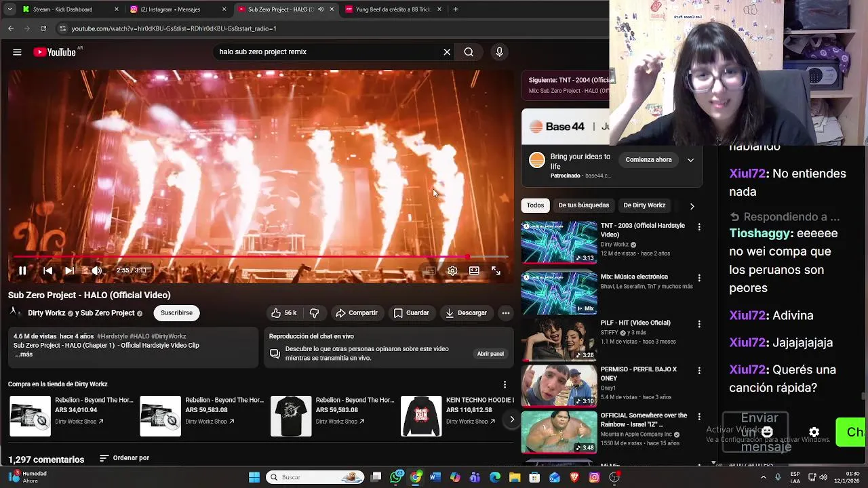Mute the audio icon on the YouTube tab
This screenshot has height=488, width=868.
click(x=321, y=9)
